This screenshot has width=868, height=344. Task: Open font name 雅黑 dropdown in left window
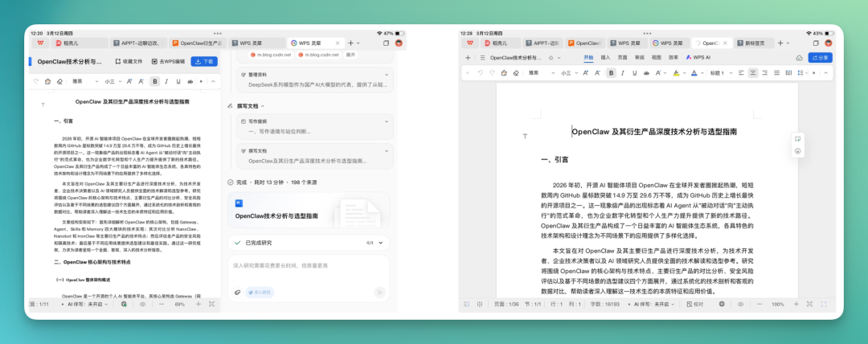pos(86,81)
